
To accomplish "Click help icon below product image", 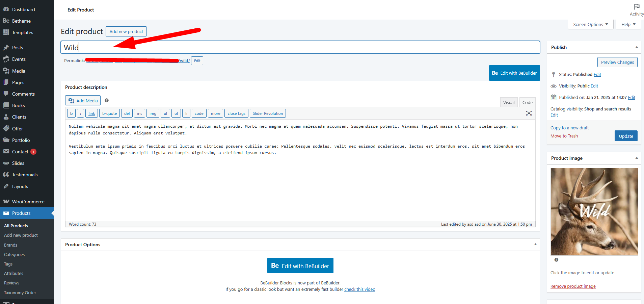I will (556, 260).
